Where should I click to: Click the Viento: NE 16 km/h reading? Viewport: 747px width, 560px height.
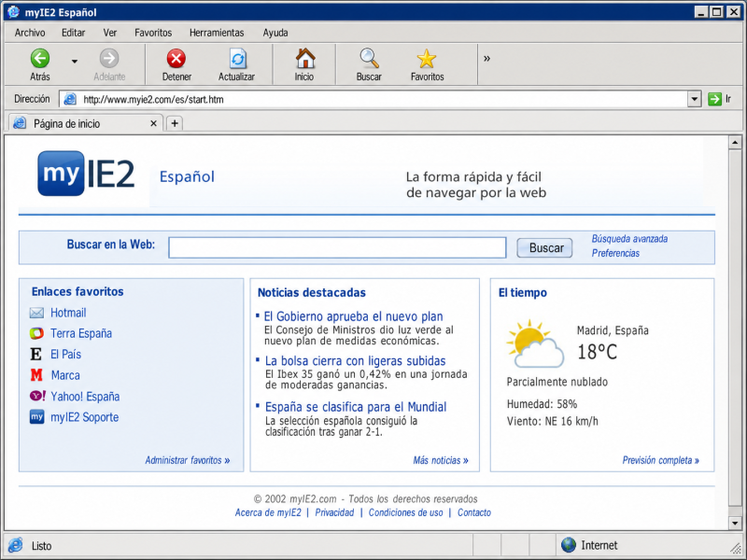click(x=552, y=422)
